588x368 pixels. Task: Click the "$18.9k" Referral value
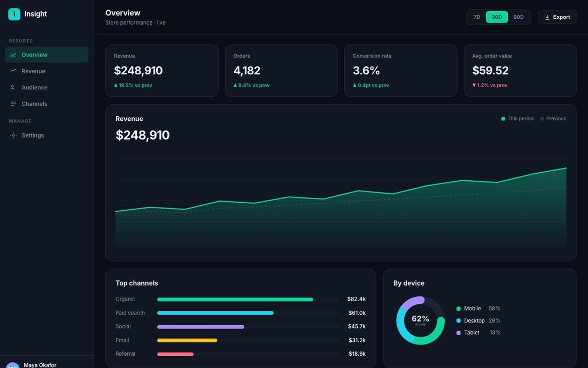click(357, 354)
